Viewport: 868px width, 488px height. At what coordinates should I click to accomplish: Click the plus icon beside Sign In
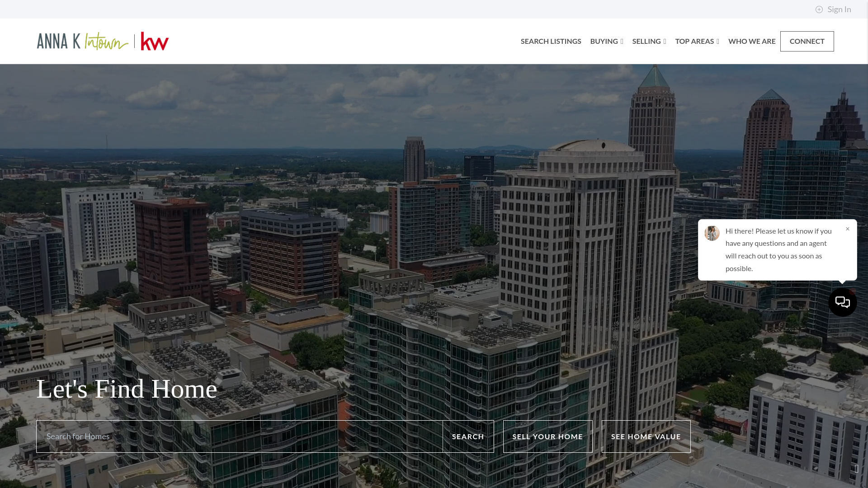click(819, 9)
